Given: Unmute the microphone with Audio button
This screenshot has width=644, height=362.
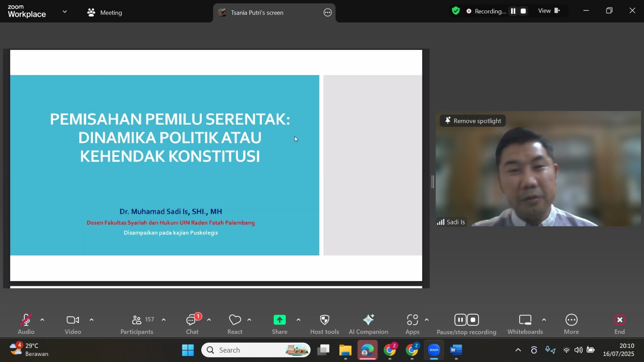Looking at the screenshot, I should 26,324.
